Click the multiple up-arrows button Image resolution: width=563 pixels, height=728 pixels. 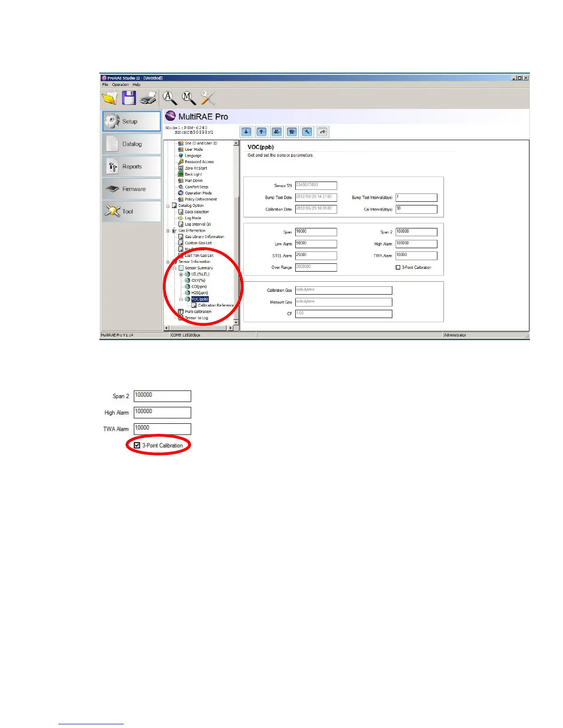(x=292, y=132)
